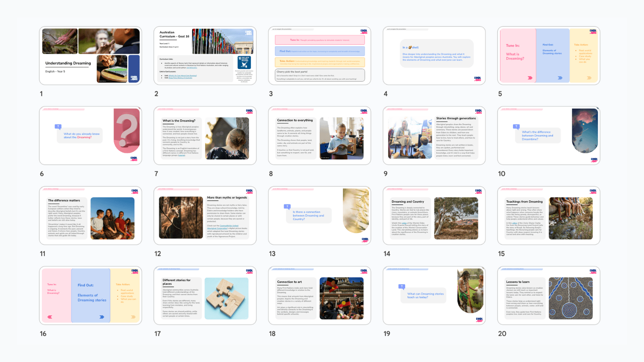Select the 'Lessons to learn' slide 20
644x362 pixels.
pos(549,296)
